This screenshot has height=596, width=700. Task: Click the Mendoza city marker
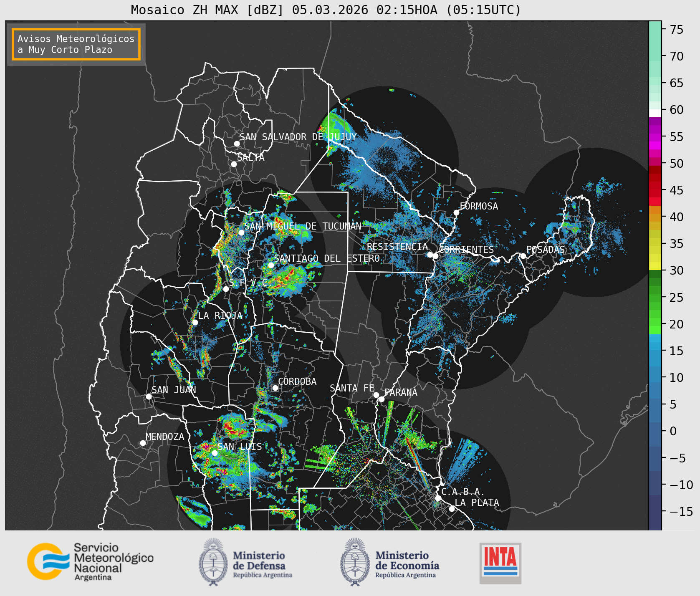click(143, 443)
